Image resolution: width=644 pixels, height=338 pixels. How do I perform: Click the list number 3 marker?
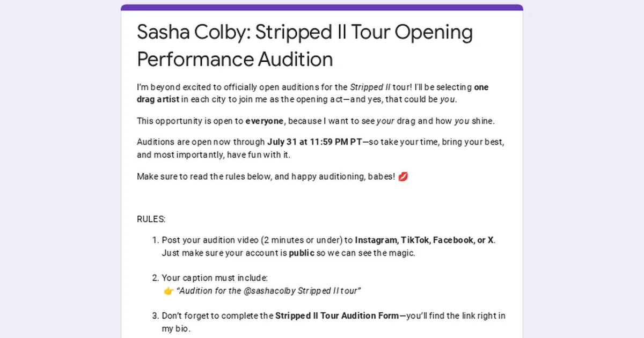155,316
